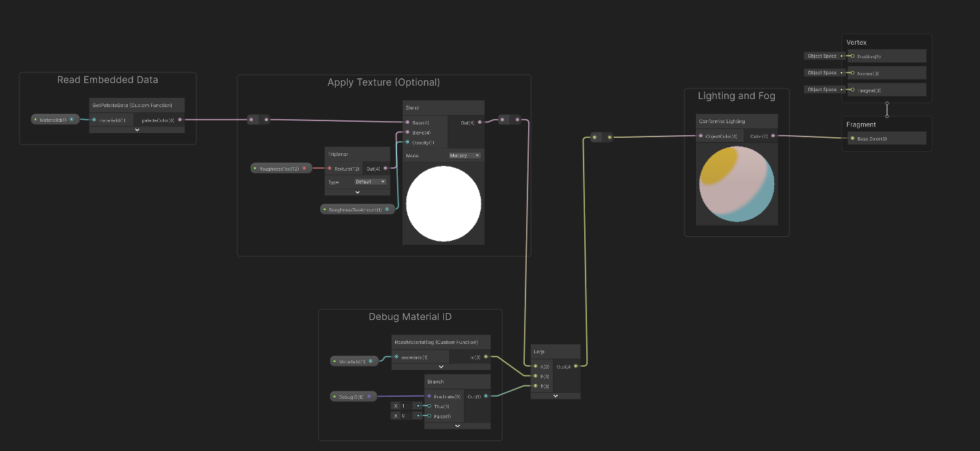Click the Object Space label beside Position
The height and width of the screenshot is (451, 980).
pos(822,56)
